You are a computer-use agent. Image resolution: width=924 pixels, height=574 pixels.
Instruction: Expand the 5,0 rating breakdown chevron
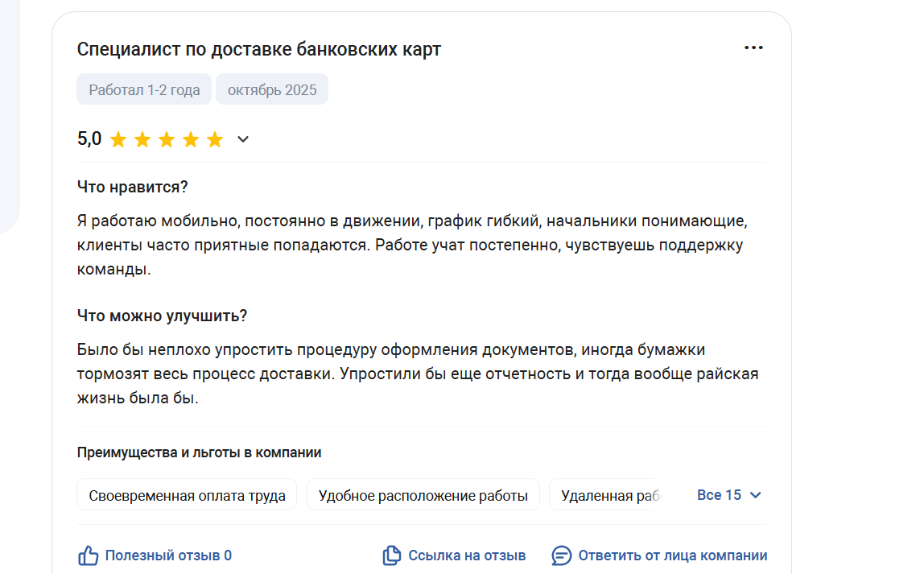coord(243,140)
